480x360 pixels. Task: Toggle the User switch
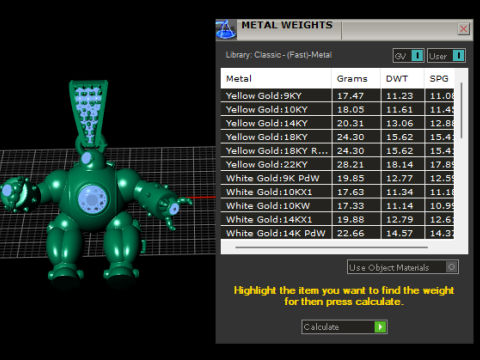point(446,56)
